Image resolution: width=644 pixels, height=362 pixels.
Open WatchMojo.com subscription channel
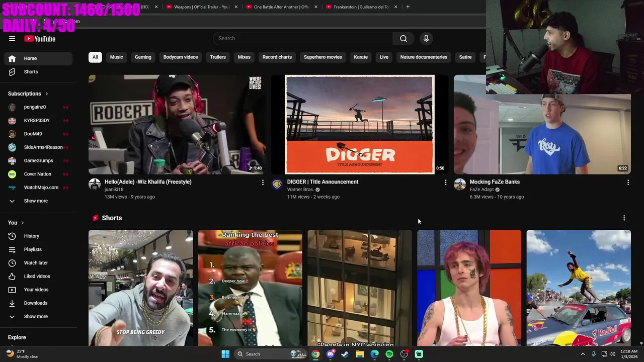38,188
